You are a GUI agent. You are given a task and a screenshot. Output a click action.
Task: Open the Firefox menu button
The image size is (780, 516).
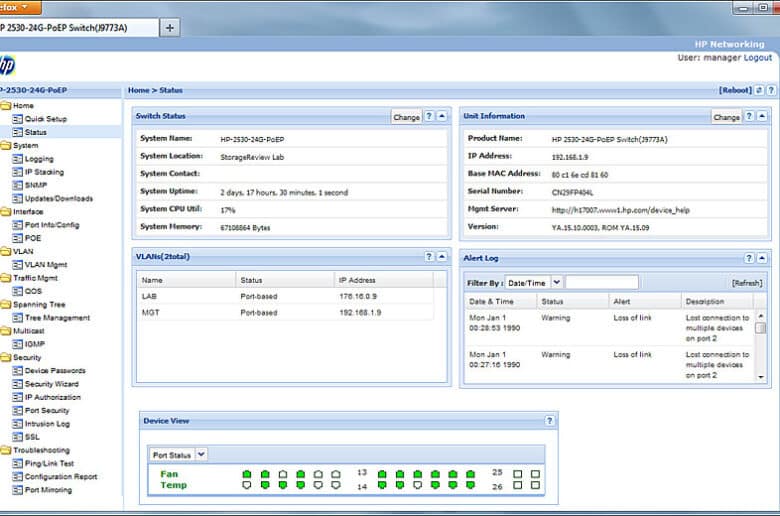tap(20, 7)
